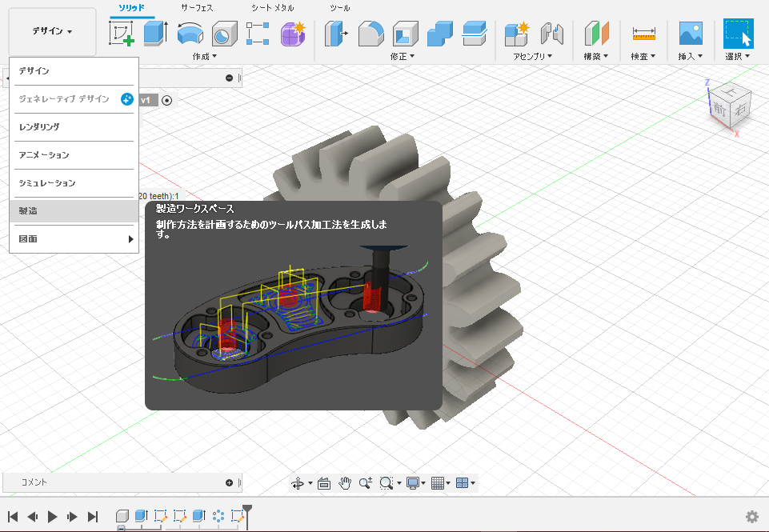
Task: Select the Joint tool
Action: point(551,34)
